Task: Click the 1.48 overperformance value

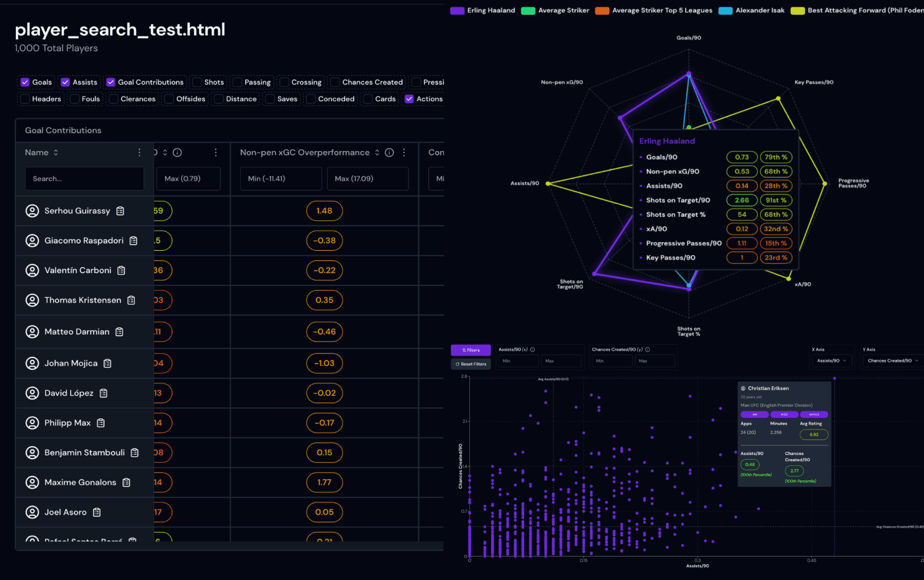Action: (325, 211)
